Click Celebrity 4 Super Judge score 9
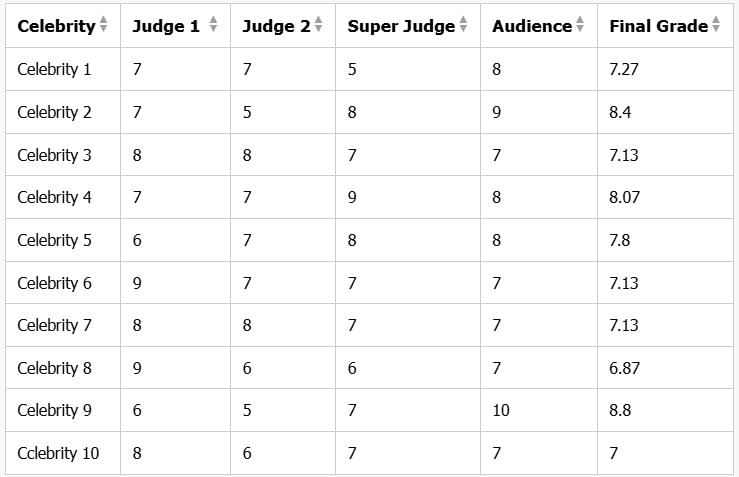This screenshot has height=477, width=739. click(352, 198)
